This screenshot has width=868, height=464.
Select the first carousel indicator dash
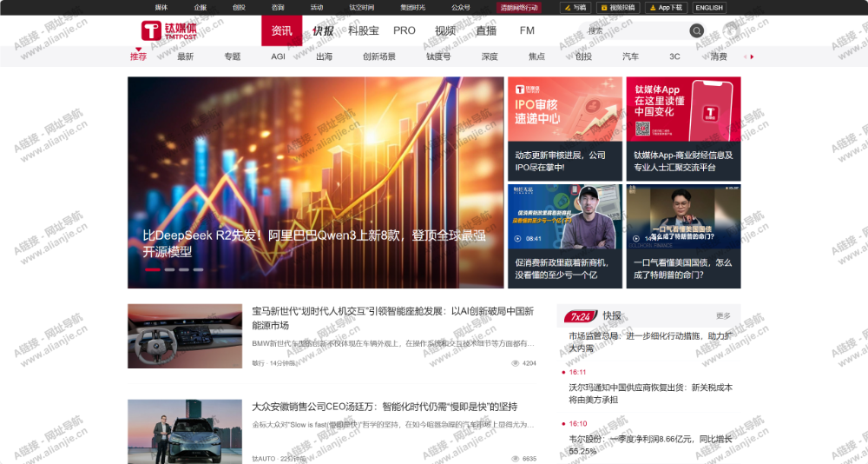click(153, 270)
